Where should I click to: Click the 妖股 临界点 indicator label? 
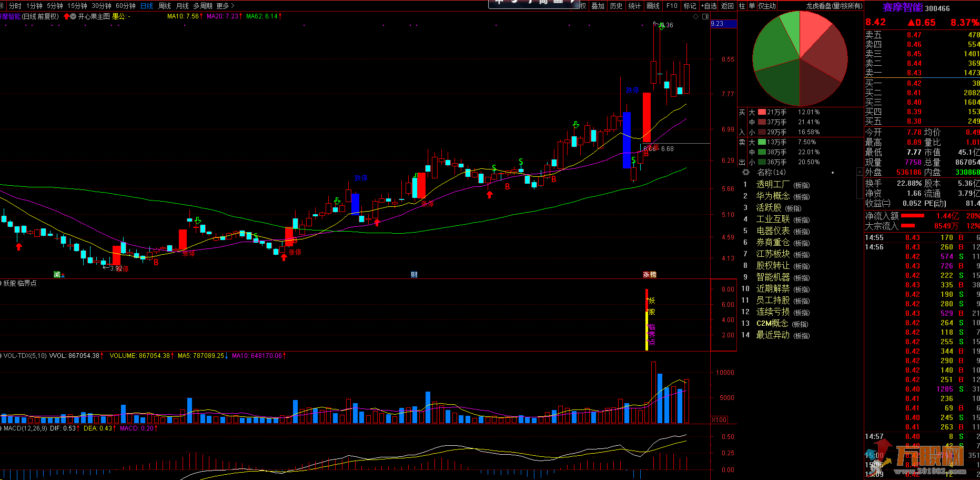pyautogui.click(x=20, y=283)
